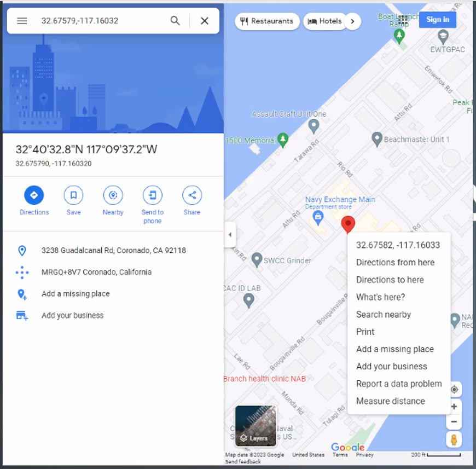Image resolution: width=476 pixels, height=469 pixels.
Task: Copy coordinates 32.67582, -117.16033 menu item
Action: [398, 245]
